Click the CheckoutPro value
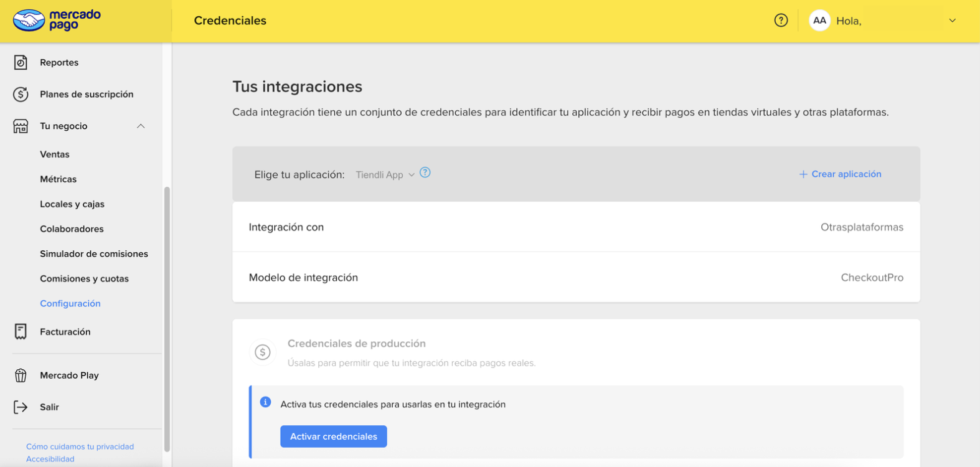The image size is (980, 467). tap(872, 278)
